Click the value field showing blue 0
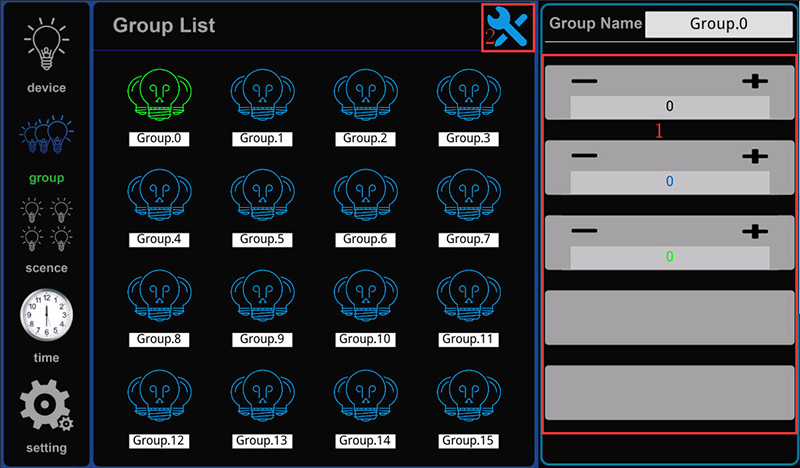The width and height of the screenshot is (800, 468). click(x=669, y=181)
